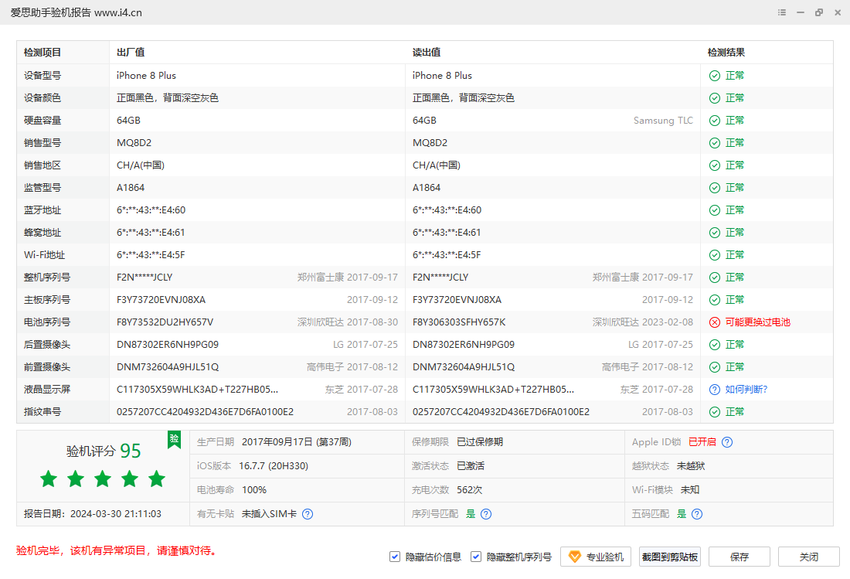
Task: Click question icon in 液晶显示屏 row
Action: 714,389
